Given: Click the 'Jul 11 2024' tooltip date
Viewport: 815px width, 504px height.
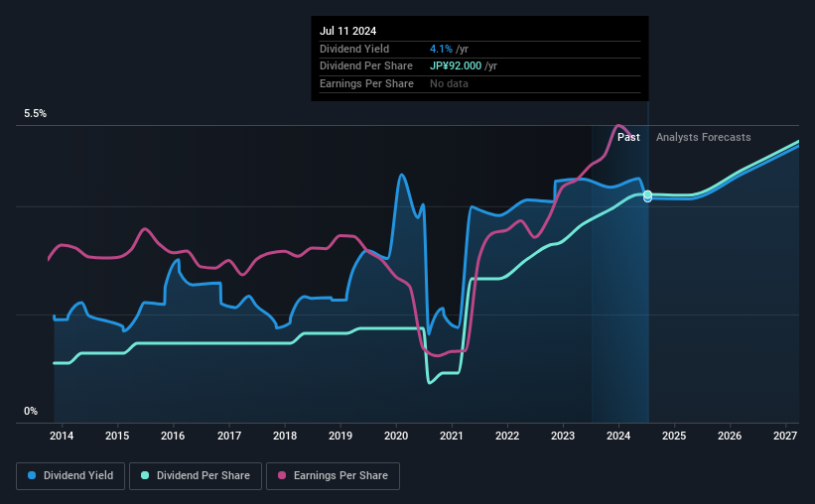Looking at the screenshot, I should 347,31.
